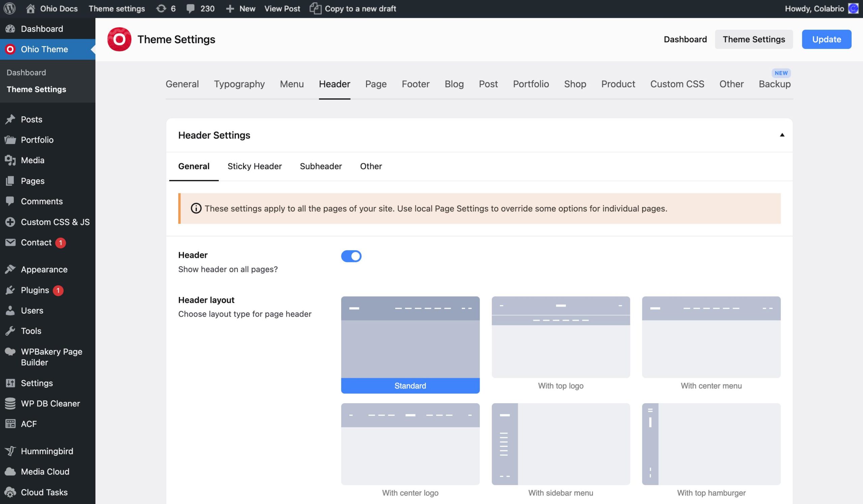Click the Contact envelope icon

(10, 242)
